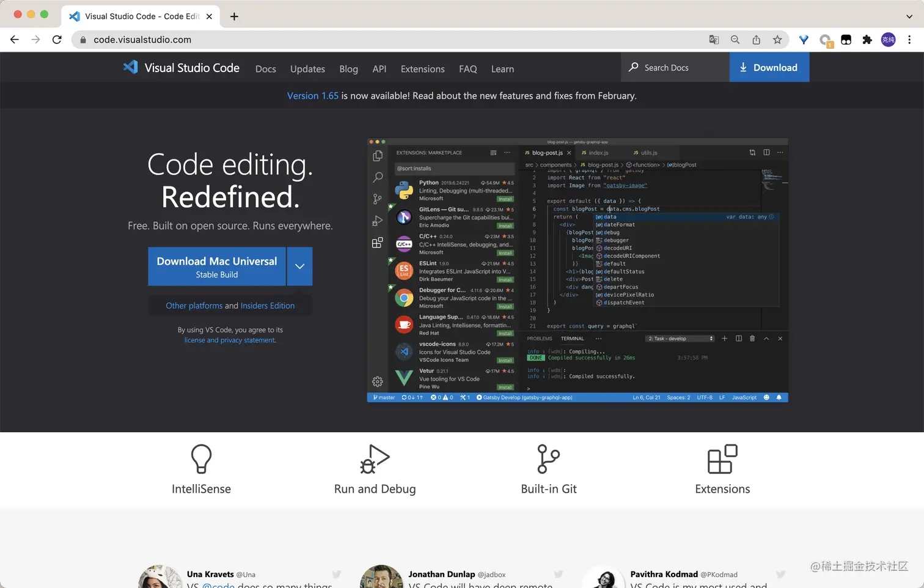The image size is (924, 588).
Task: Click the zoom magnifier icon in the address bar
Action: click(735, 40)
